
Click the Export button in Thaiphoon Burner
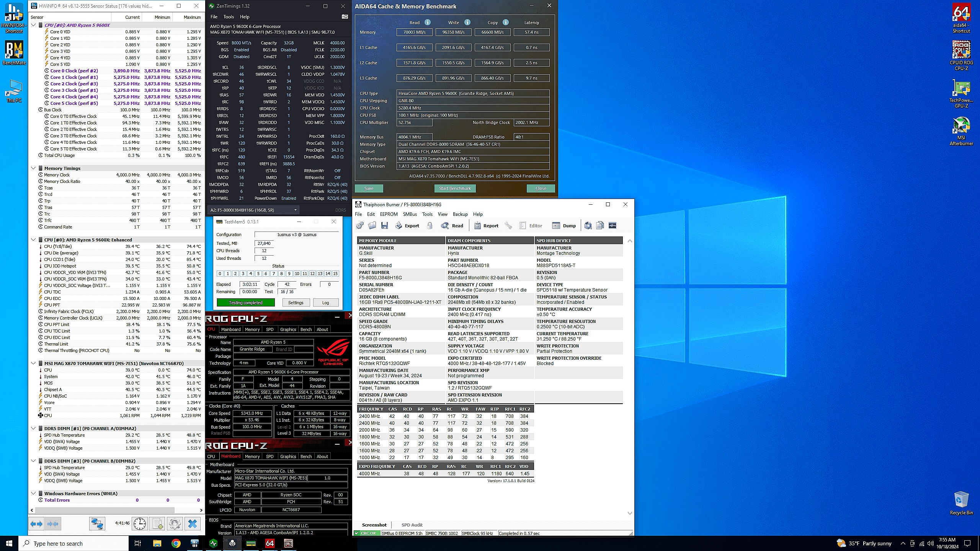pos(407,226)
